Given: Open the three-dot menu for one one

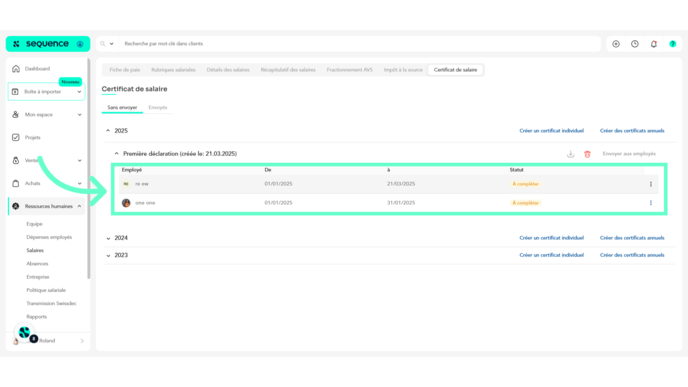Looking at the screenshot, I should pyautogui.click(x=651, y=203).
